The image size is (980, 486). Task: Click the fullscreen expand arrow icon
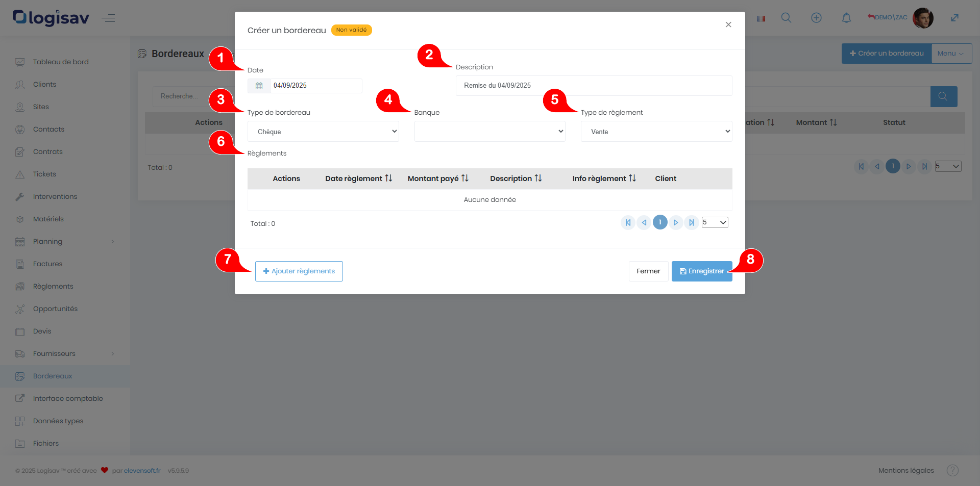tap(954, 18)
